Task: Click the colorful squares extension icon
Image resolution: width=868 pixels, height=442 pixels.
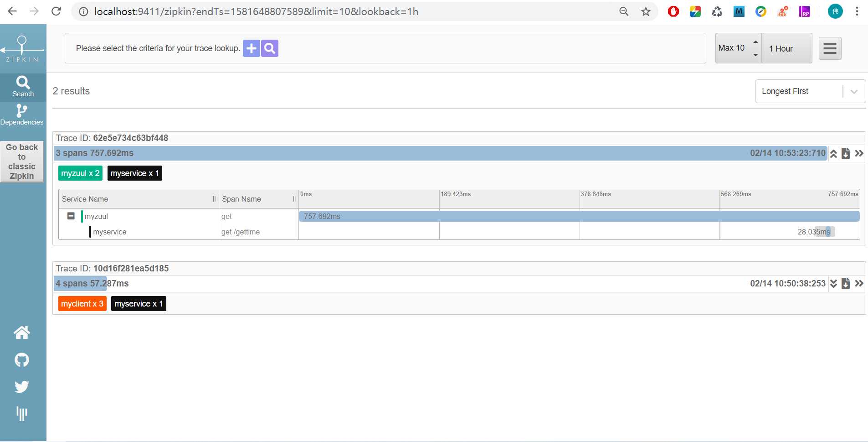Action: [695, 11]
